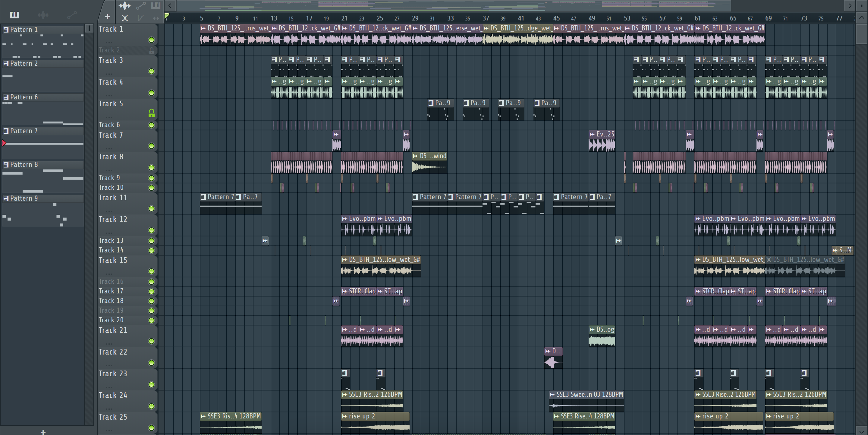Select the automation clip focus icon
The height and width of the screenshot is (435, 868).
[141, 6]
